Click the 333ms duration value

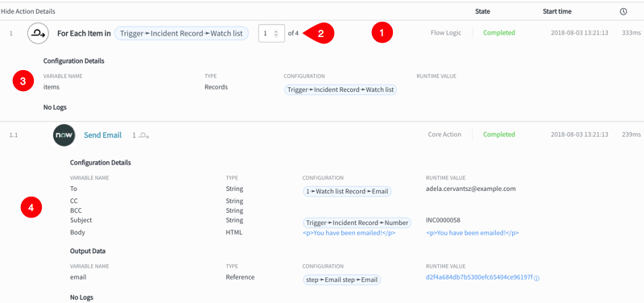click(x=631, y=33)
